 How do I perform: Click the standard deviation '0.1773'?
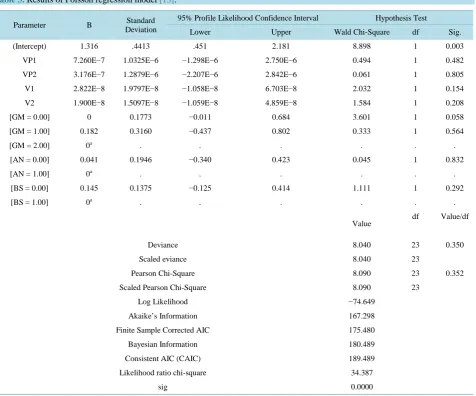point(141,117)
